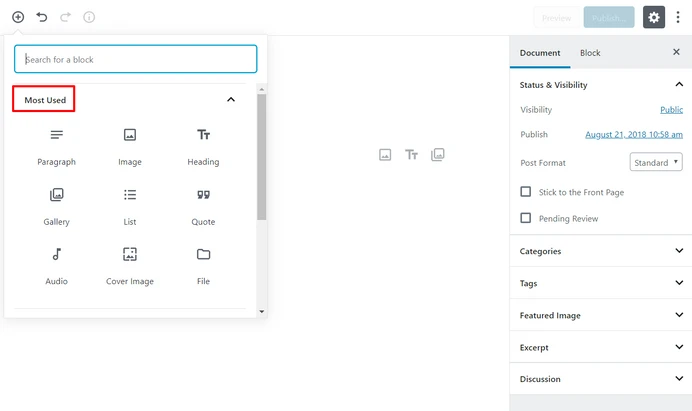Insert a Cover Image block
The image size is (692, 411).
(x=130, y=267)
